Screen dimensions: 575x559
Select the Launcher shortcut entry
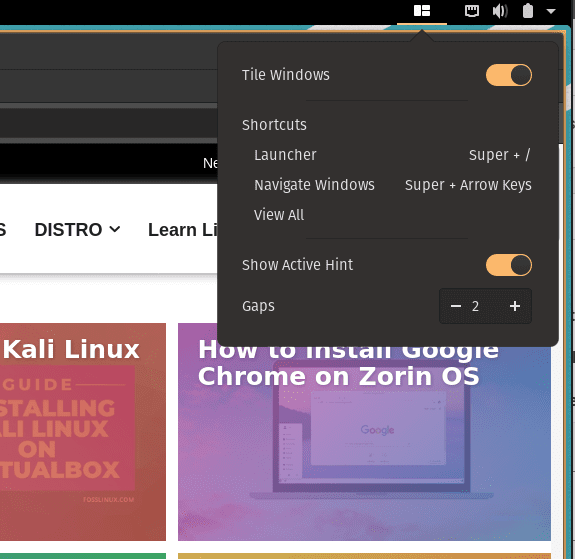point(392,155)
